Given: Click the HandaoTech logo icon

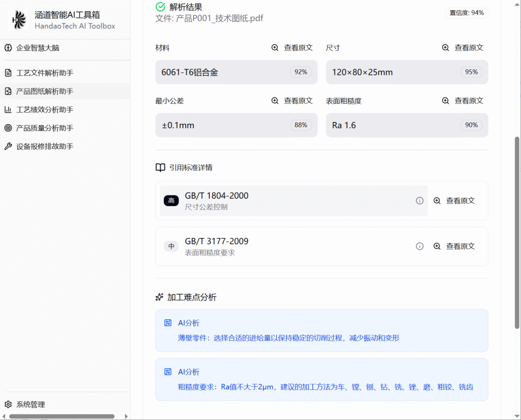Looking at the screenshot, I should coord(19,20).
